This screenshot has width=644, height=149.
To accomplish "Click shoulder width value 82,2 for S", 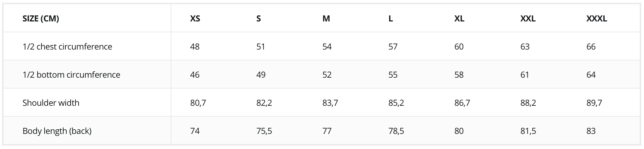I will tap(264, 103).
